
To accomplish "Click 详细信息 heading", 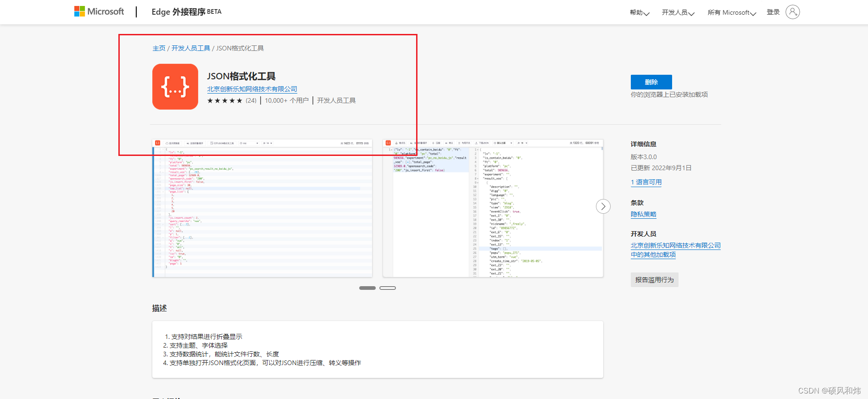I will click(644, 144).
